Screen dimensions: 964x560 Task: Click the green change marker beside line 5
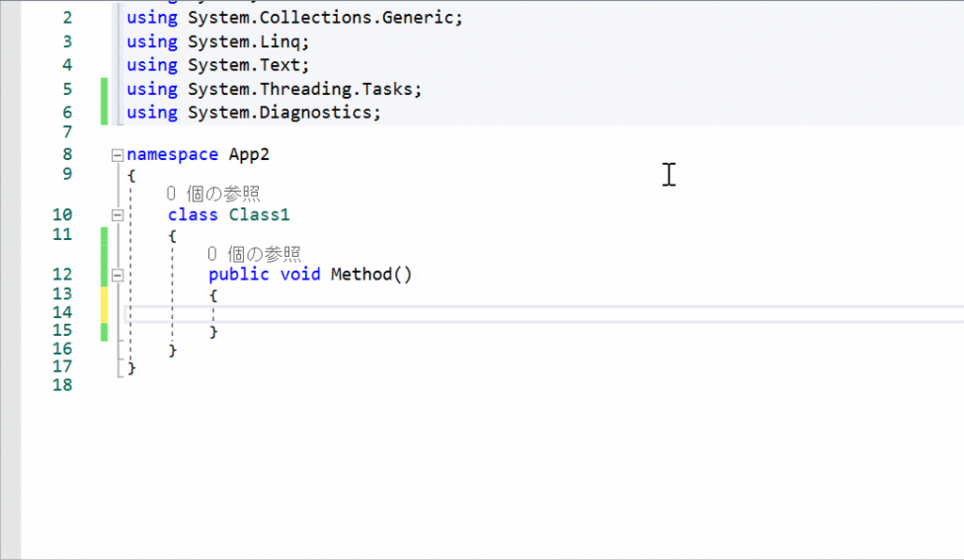click(x=104, y=102)
